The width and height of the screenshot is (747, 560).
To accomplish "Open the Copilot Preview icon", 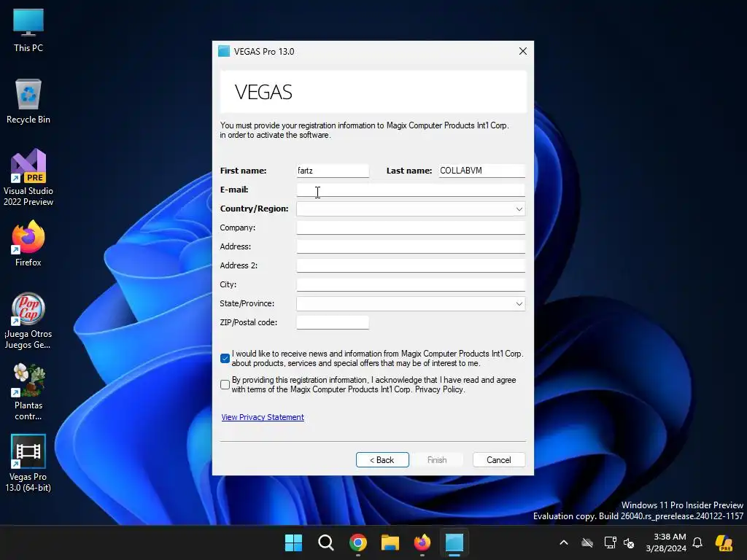I will (x=724, y=542).
